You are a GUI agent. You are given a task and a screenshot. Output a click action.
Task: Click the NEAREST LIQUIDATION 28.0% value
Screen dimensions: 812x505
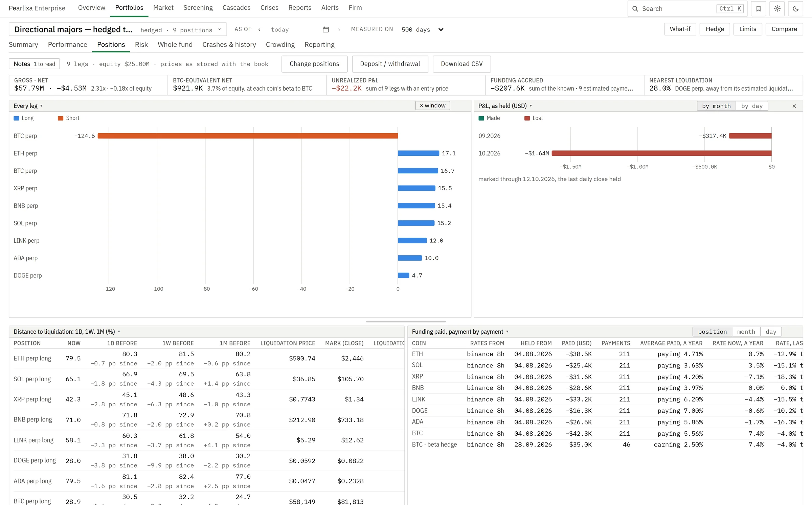coord(660,88)
